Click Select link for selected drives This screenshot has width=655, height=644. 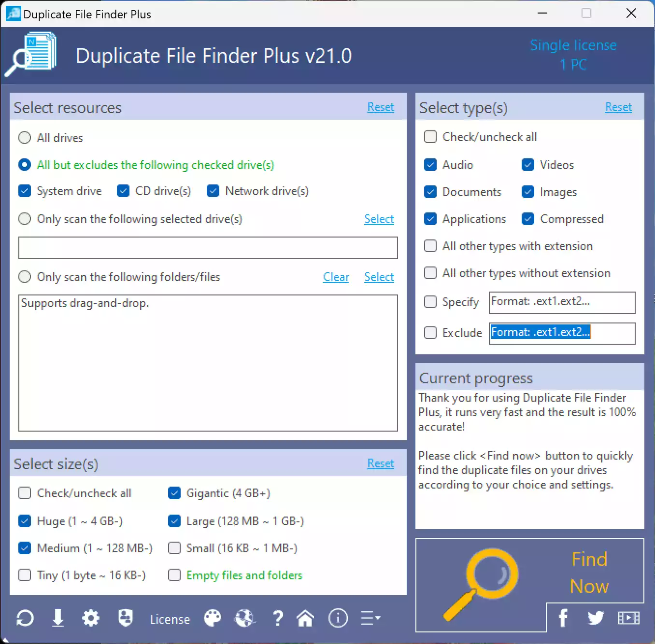379,219
